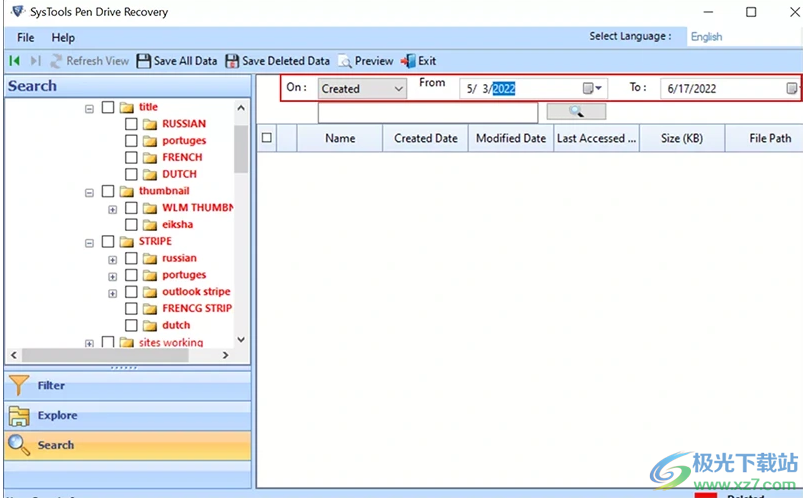Image resolution: width=809 pixels, height=501 pixels.
Task: Click Save Deleted Data button
Action: 278,61
